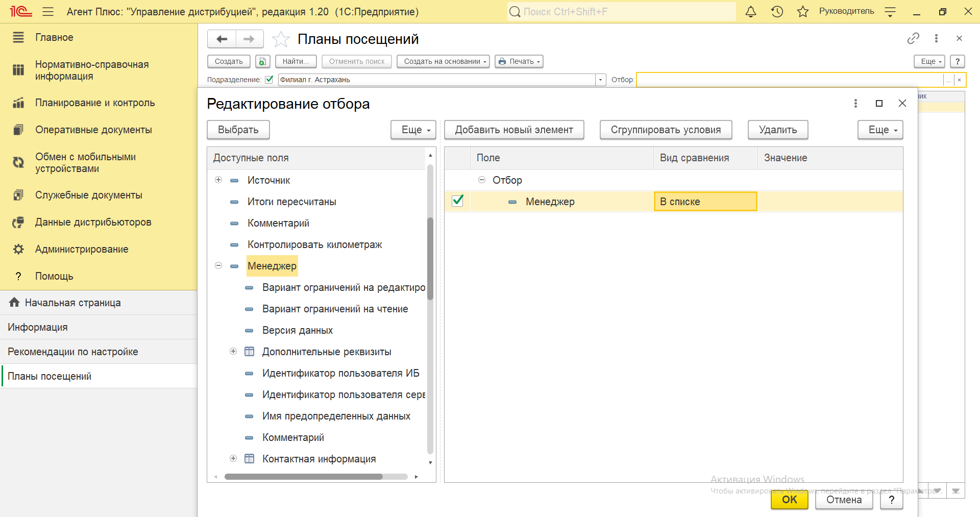Open Еще menu next to Удалить
The width and height of the screenshot is (980, 517).
click(880, 130)
